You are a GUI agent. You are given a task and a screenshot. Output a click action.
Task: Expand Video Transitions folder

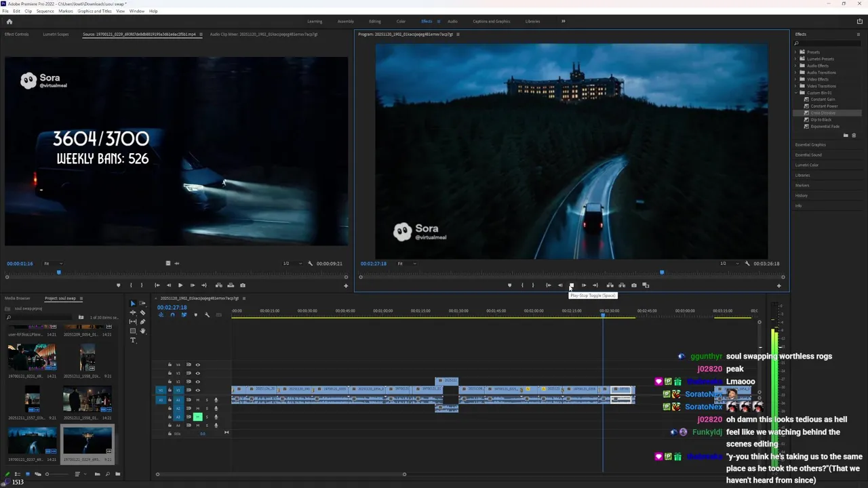pos(795,86)
